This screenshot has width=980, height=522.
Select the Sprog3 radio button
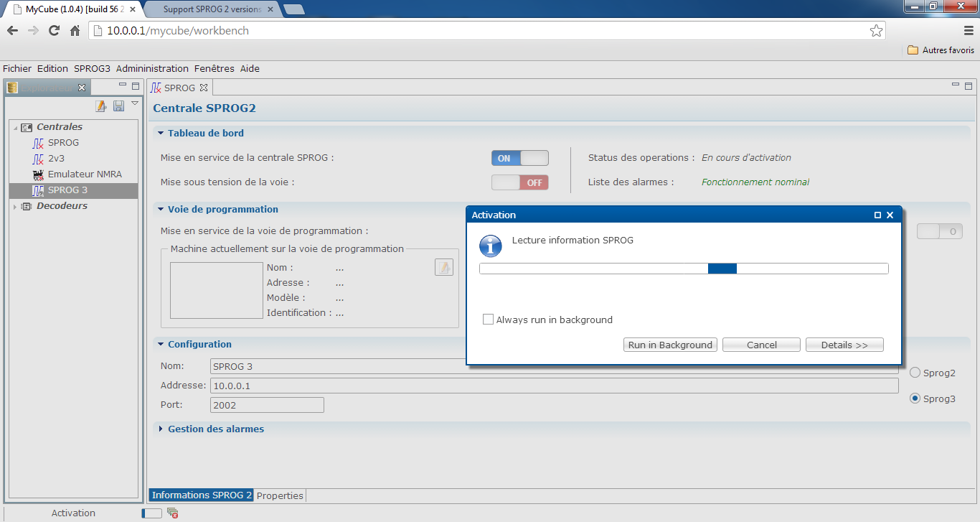pos(915,399)
